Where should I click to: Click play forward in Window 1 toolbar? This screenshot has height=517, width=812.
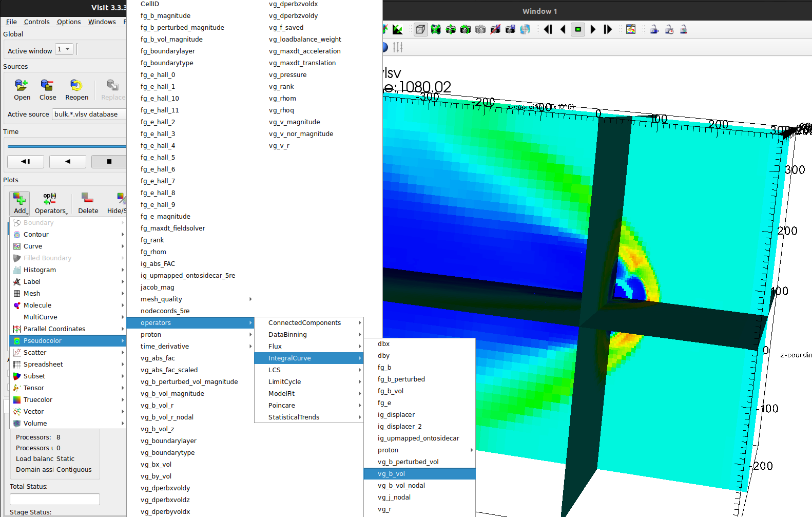point(593,29)
